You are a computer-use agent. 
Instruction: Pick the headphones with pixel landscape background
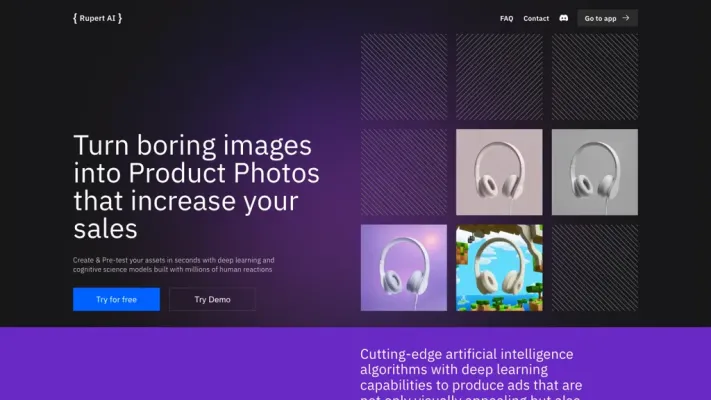(499, 267)
